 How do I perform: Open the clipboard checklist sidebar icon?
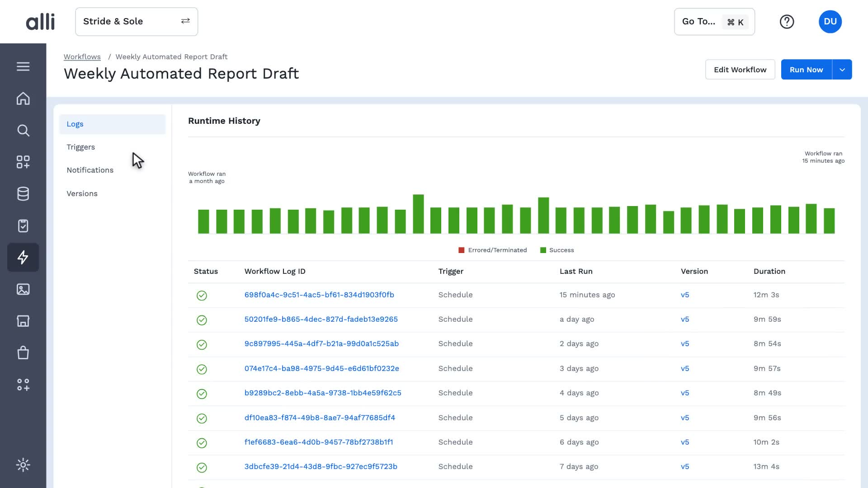coord(23,225)
